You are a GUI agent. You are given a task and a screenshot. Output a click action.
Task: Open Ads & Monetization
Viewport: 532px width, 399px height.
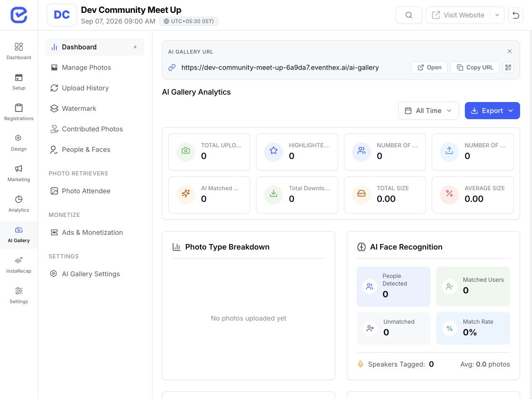pos(95,232)
